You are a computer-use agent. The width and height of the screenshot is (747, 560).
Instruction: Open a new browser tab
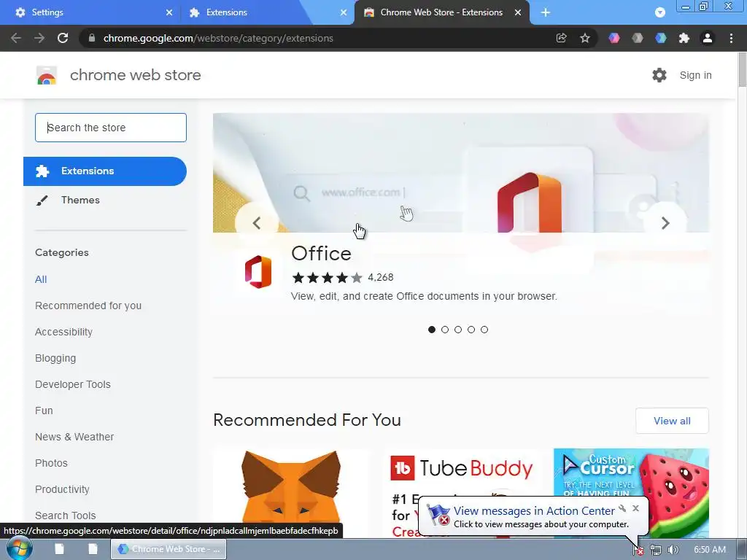pos(546,12)
